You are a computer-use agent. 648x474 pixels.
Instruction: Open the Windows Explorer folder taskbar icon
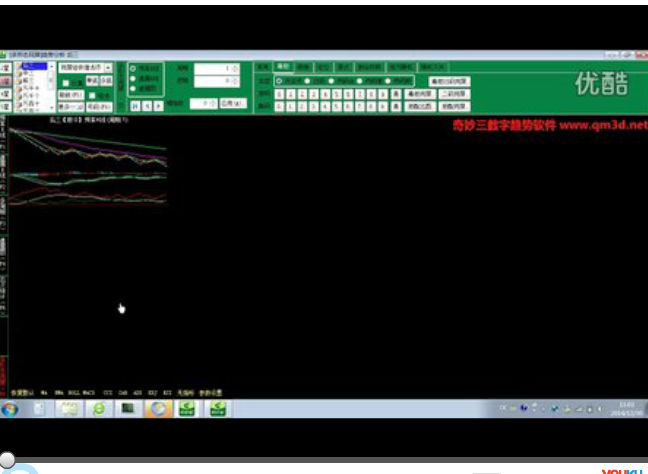pos(69,409)
